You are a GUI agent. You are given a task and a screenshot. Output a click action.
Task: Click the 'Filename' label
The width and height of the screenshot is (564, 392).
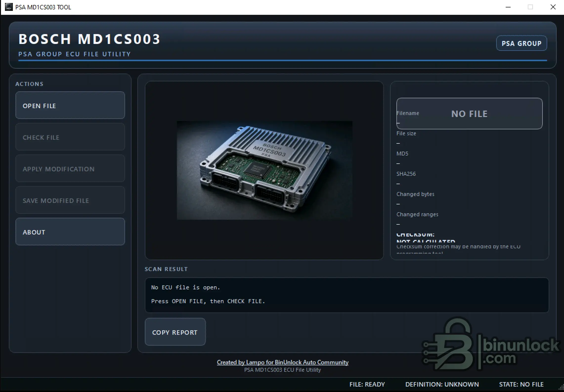coord(408,113)
